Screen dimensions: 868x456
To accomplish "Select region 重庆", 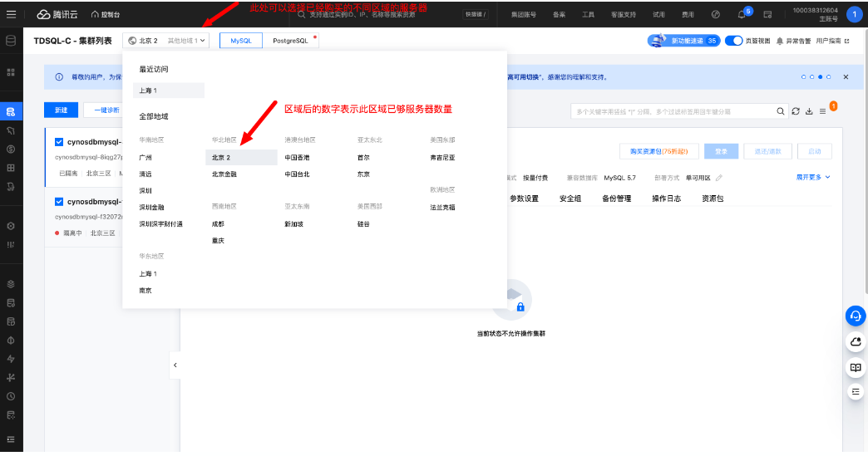I will (x=218, y=240).
